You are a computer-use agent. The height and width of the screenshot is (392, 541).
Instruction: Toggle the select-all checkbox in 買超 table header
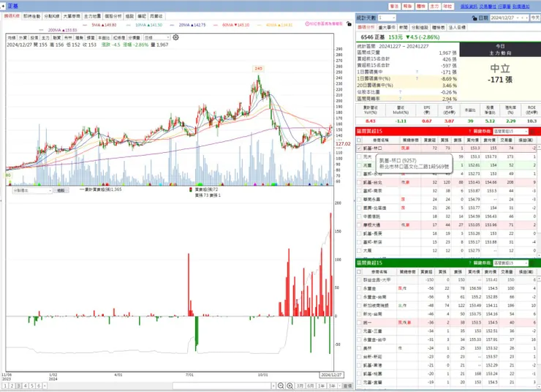point(359,140)
